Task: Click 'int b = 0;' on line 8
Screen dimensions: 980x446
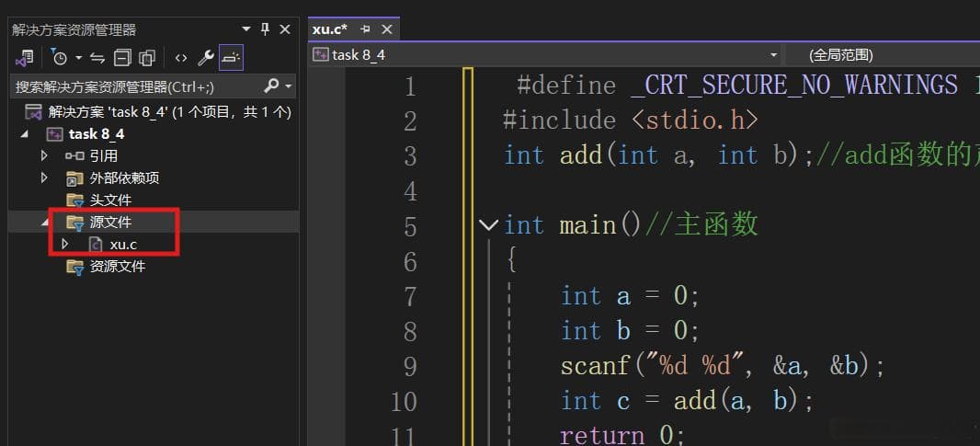Action: tap(630, 330)
